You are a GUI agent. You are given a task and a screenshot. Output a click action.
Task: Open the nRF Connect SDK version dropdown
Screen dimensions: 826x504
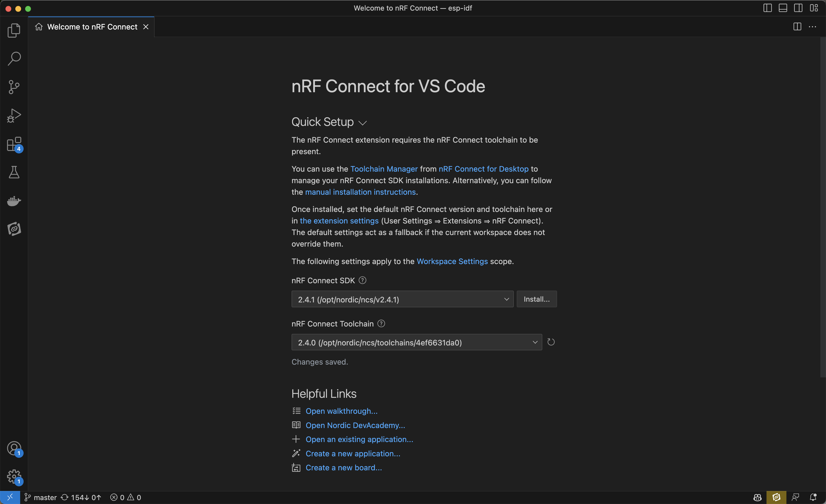[x=402, y=299]
